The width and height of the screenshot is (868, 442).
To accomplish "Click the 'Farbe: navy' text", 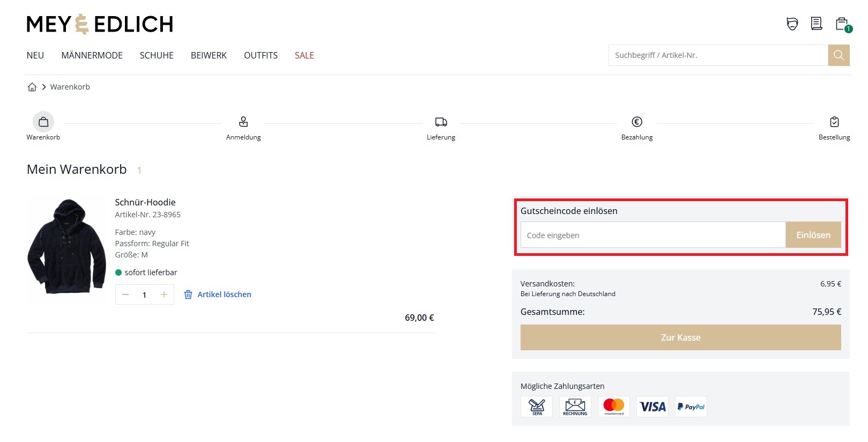I will tap(135, 232).
